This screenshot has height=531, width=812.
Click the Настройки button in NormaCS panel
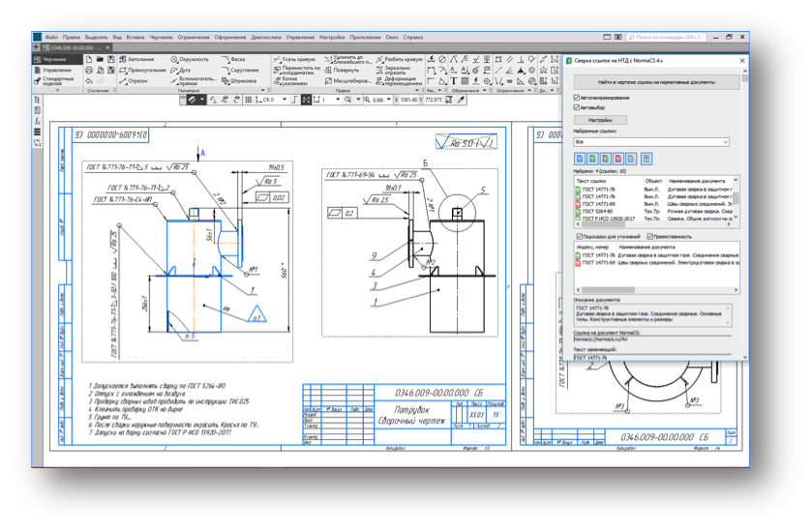coord(600,120)
